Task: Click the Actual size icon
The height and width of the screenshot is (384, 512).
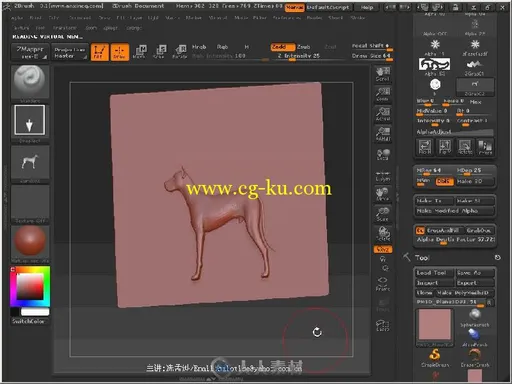Action: tap(383, 114)
